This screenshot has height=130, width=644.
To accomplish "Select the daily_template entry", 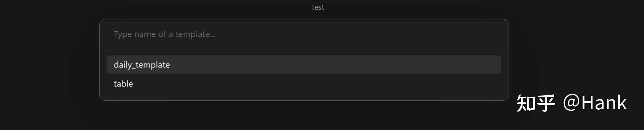I will (304, 65).
